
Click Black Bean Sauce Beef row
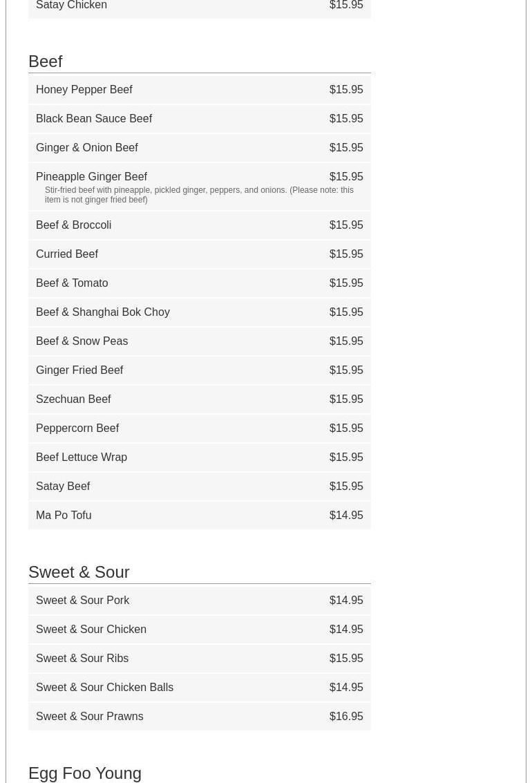point(94,119)
